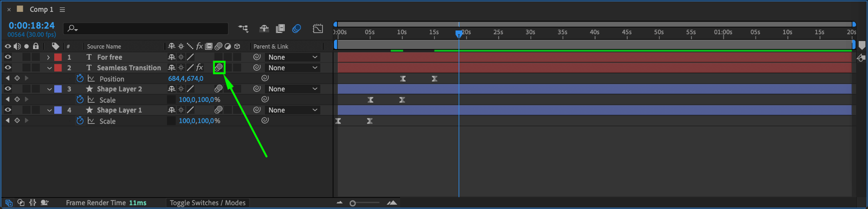Click the current time 0:00:18:24 display
Viewport: 868px width, 209px height.
(x=32, y=25)
